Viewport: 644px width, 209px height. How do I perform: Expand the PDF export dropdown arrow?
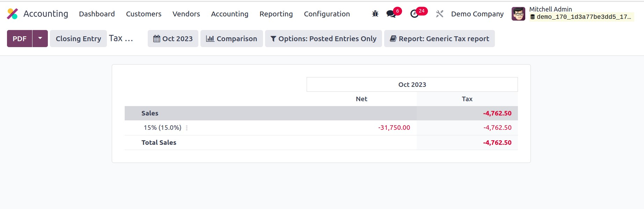pyautogui.click(x=40, y=38)
